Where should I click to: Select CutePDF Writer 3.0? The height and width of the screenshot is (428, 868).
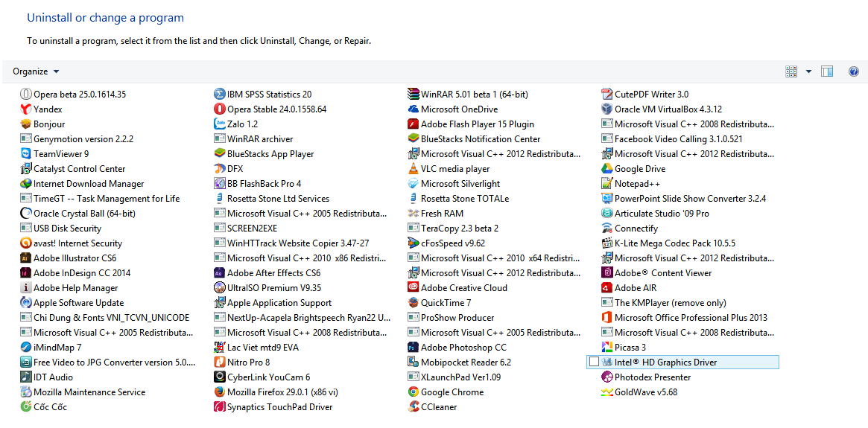(645, 94)
